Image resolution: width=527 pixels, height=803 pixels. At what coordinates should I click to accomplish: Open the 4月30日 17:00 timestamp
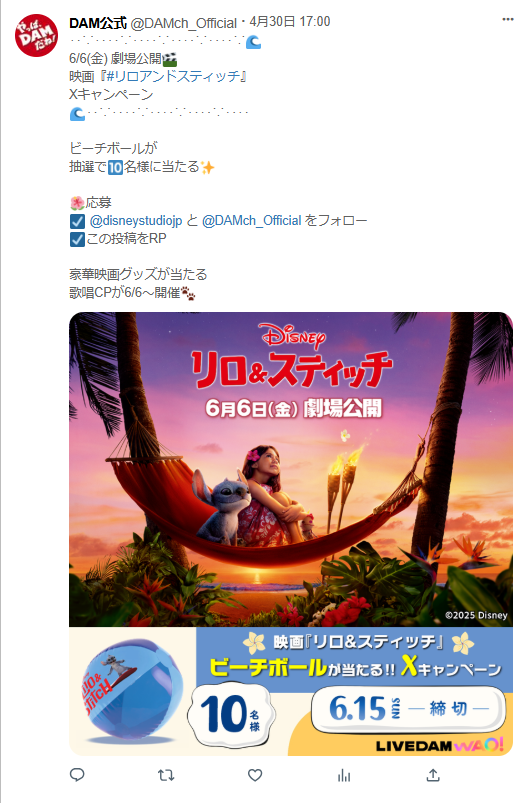click(290, 22)
